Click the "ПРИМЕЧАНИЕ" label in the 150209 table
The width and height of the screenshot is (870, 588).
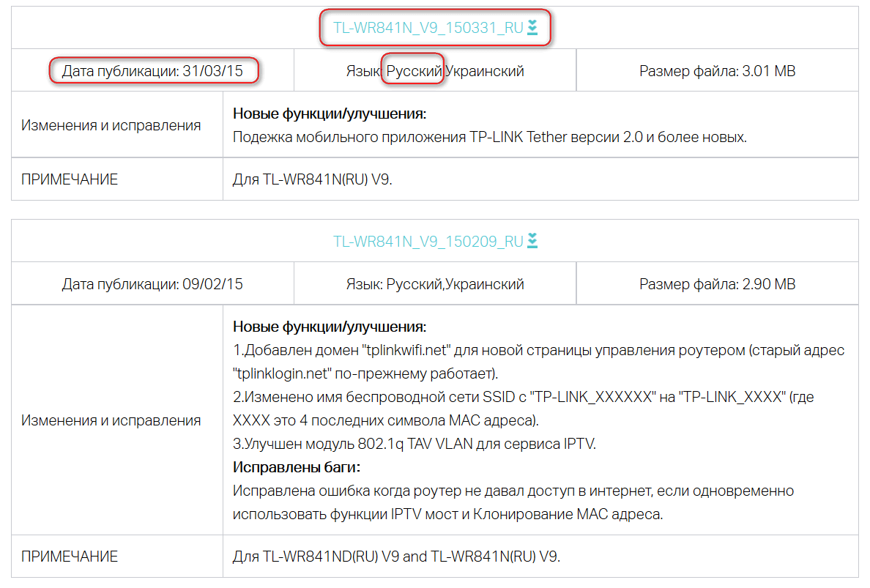tap(70, 557)
